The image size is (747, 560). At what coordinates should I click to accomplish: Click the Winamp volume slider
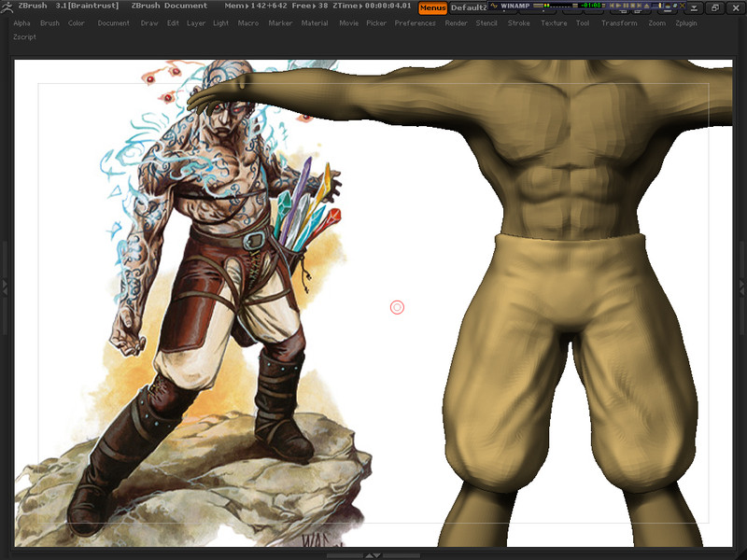click(657, 6)
